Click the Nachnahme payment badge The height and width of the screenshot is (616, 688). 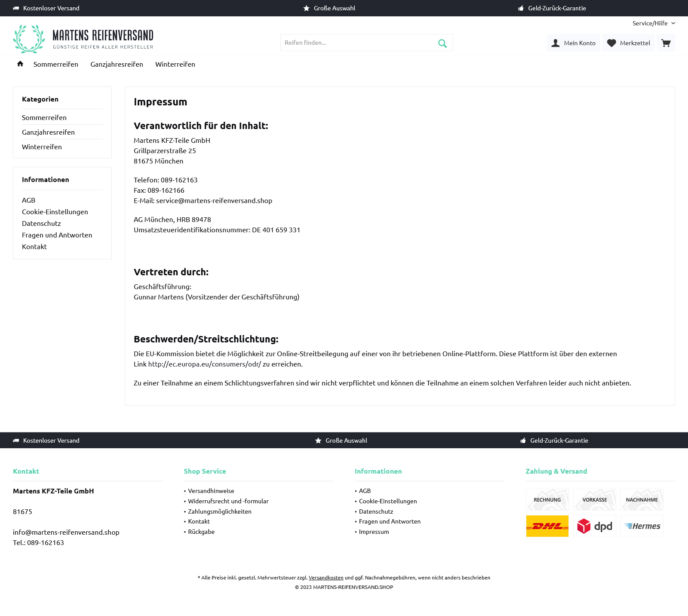point(642,500)
